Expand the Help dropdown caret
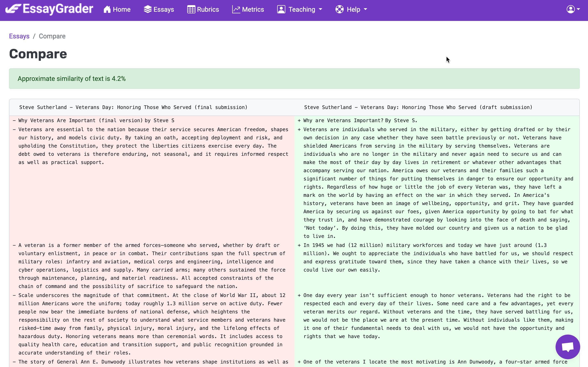 (x=365, y=9)
